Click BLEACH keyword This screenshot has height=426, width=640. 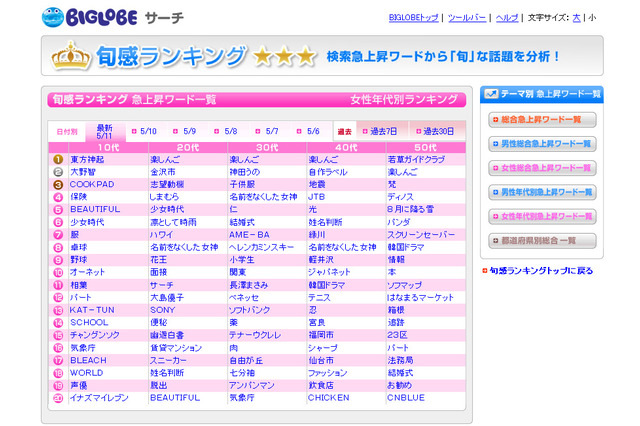(88, 360)
